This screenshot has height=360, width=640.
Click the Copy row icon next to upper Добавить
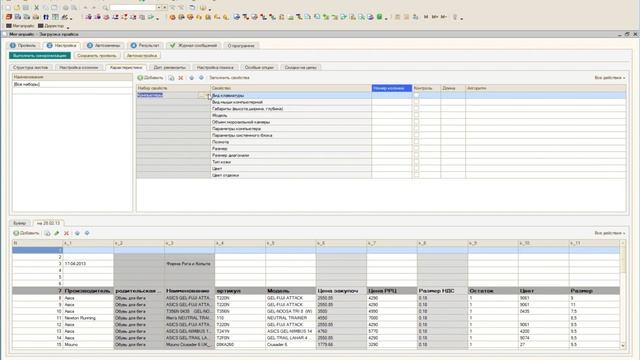pos(171,78)
